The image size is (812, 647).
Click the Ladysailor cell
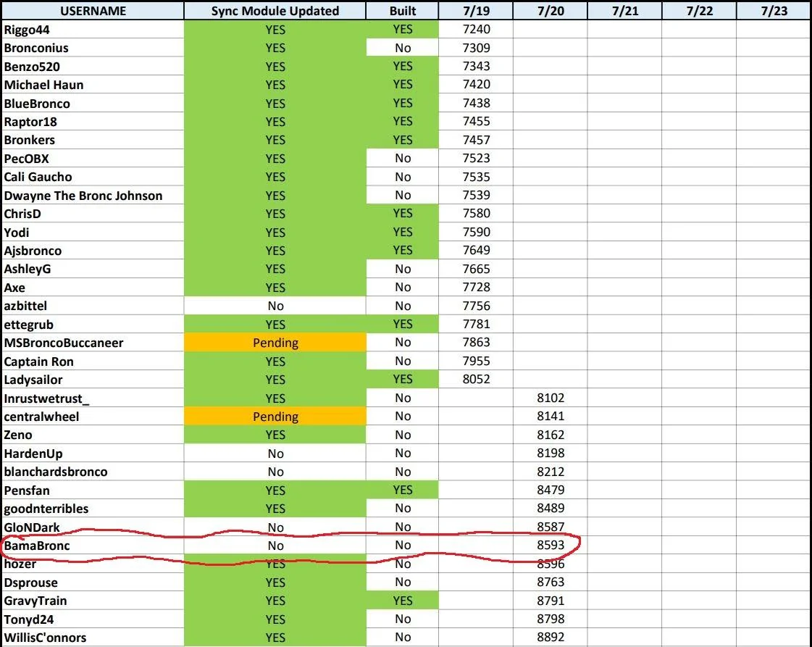click(x=93, y=380)
